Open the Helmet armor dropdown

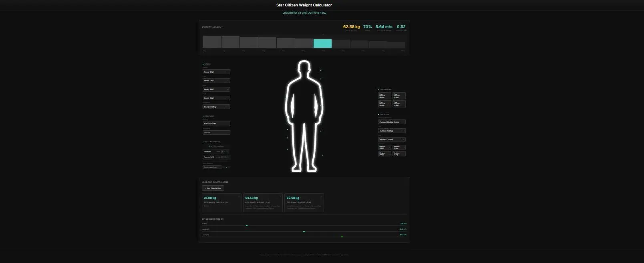coord(216,72)
